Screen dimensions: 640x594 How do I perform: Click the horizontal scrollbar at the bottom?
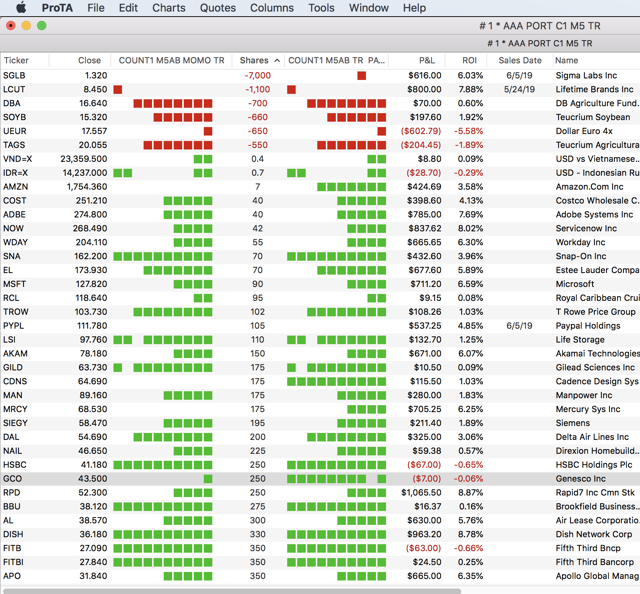231,590
